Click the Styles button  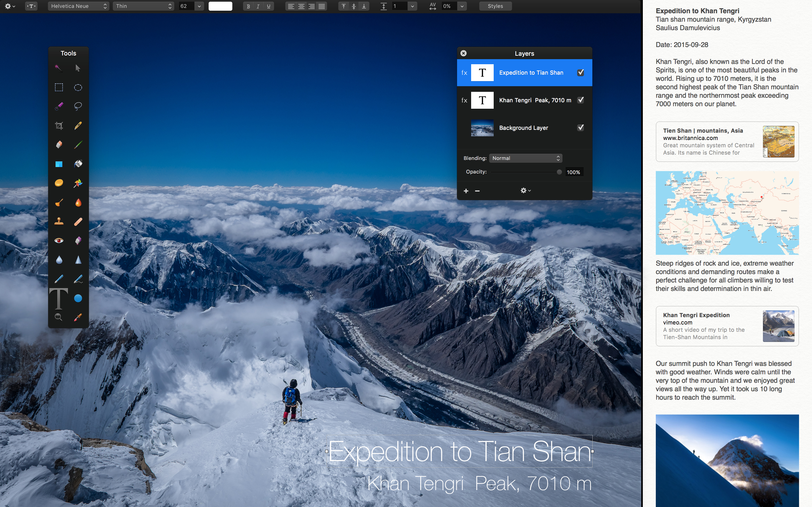coord(495,6)
